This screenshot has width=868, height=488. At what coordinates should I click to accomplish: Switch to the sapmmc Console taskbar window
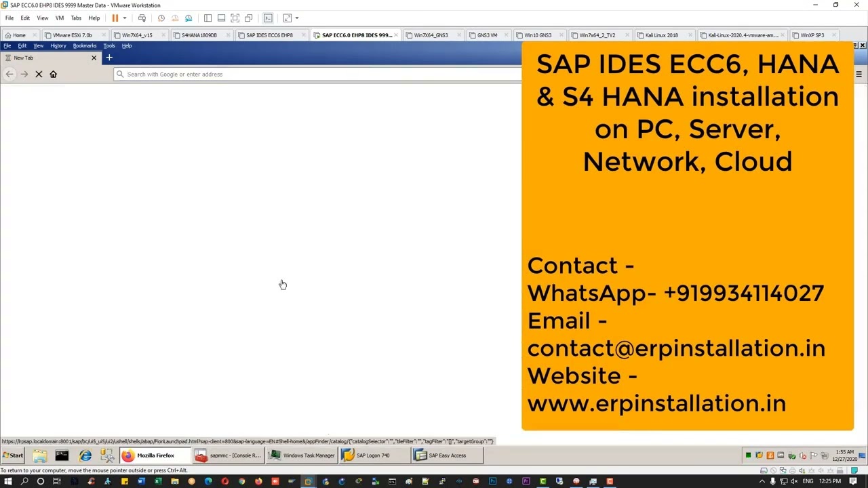(x=228, y=455)
